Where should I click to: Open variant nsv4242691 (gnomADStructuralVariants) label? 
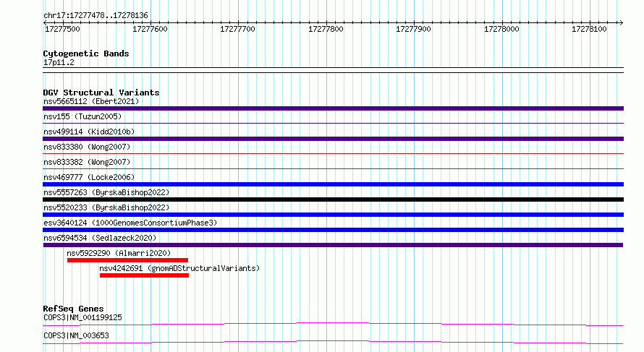pyautogui.click(x=179, y=268)
